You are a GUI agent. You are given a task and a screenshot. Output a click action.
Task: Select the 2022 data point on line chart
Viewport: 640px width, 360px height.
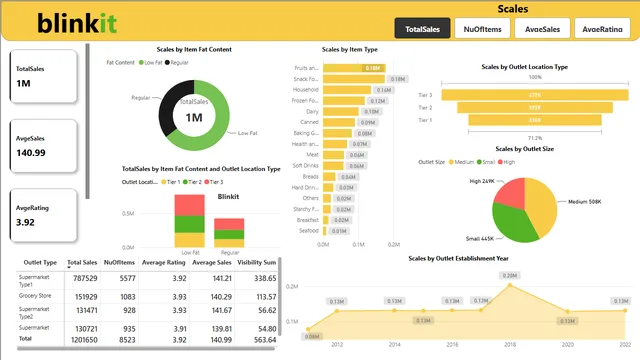point(625,311)
